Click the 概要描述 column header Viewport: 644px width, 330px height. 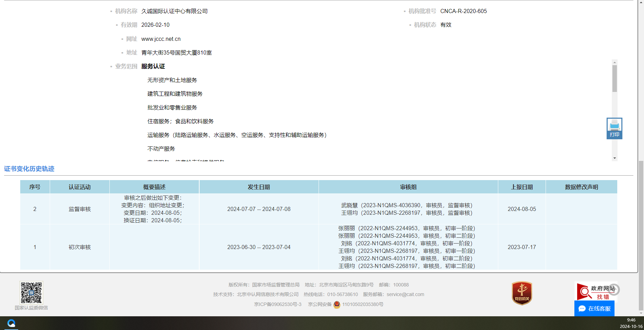coord(154,187)
